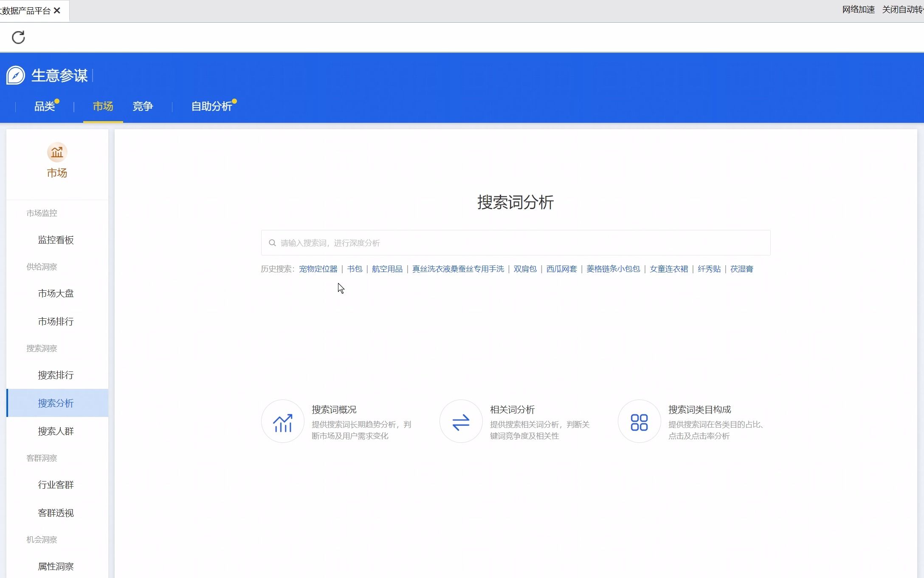Click the 机会洞察 section label
The image size is (924, 578).
[42, 540]
